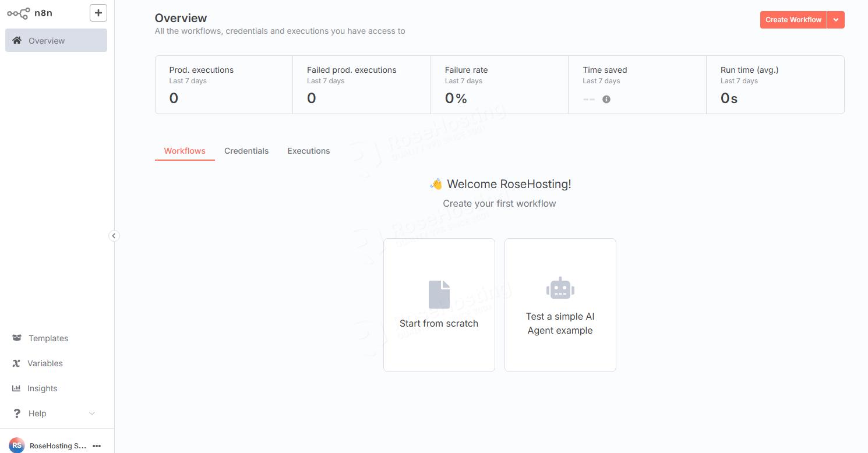
Task: Click the robot icon on AI Agent card
Action: point(560,287)
